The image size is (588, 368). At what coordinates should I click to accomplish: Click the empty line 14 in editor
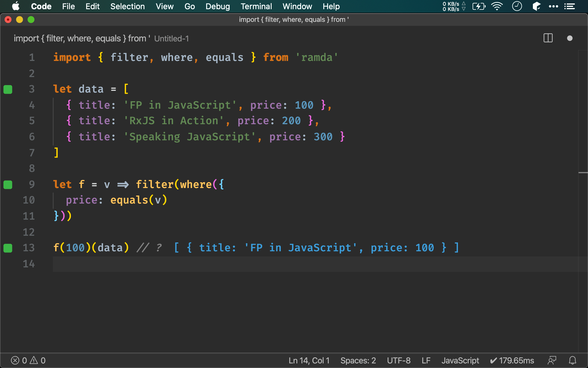click(x=315, y=264)
